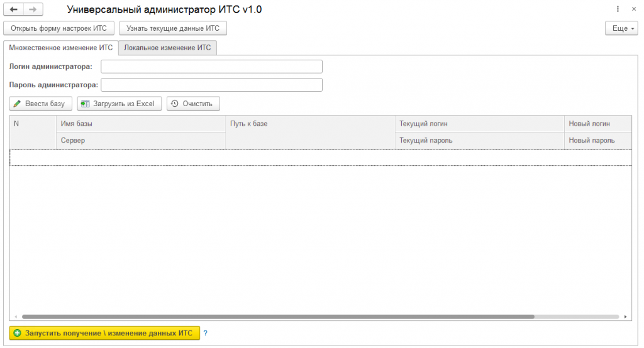This screenshot has height=348, width=644.
Task: Click Узнать текущие данные ИТС button
Action: 173,28
